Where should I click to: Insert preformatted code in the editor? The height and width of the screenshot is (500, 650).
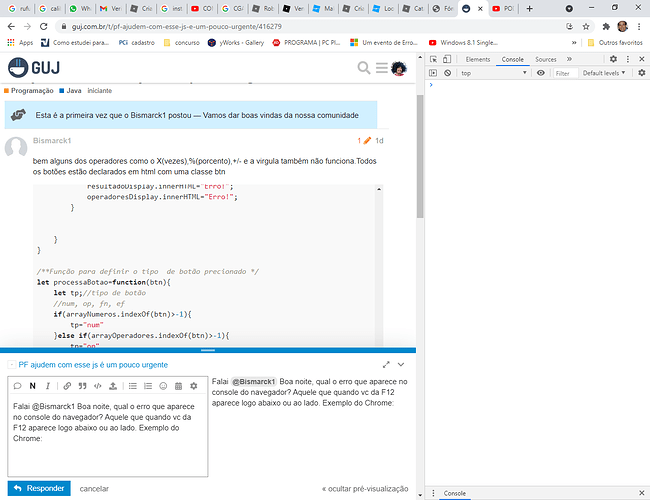pos(97,386)
